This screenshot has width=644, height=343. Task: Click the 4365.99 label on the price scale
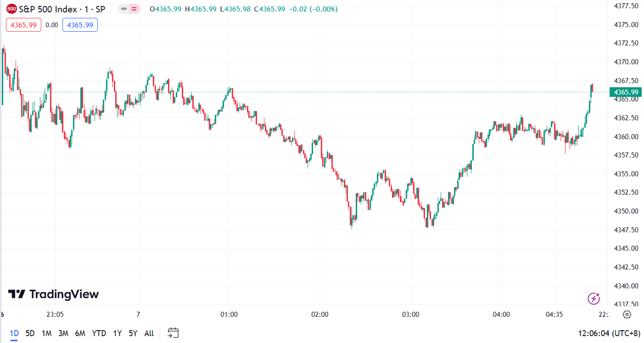click(x=626, y=92)
